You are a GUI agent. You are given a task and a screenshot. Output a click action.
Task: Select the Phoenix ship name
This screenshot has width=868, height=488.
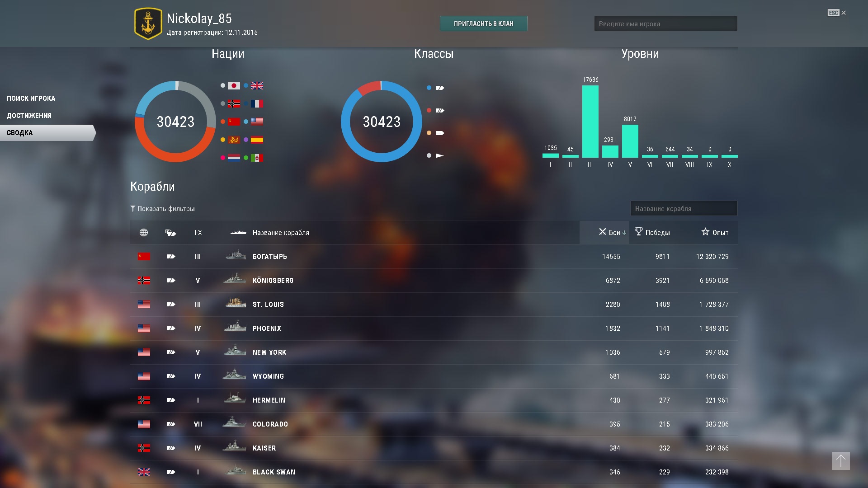267,328
